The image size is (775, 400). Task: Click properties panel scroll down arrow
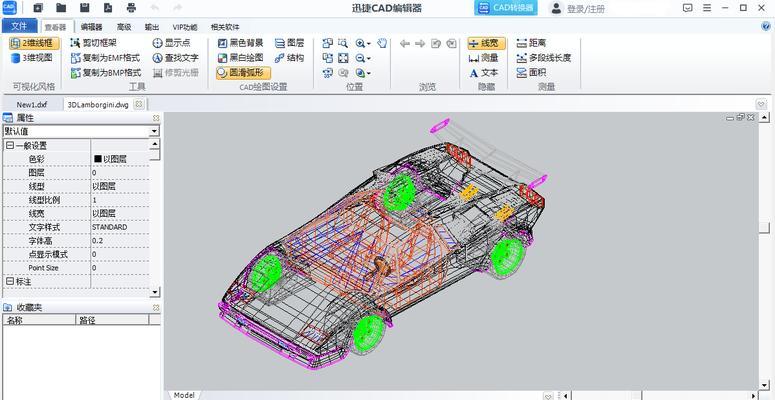click(155, 292)
